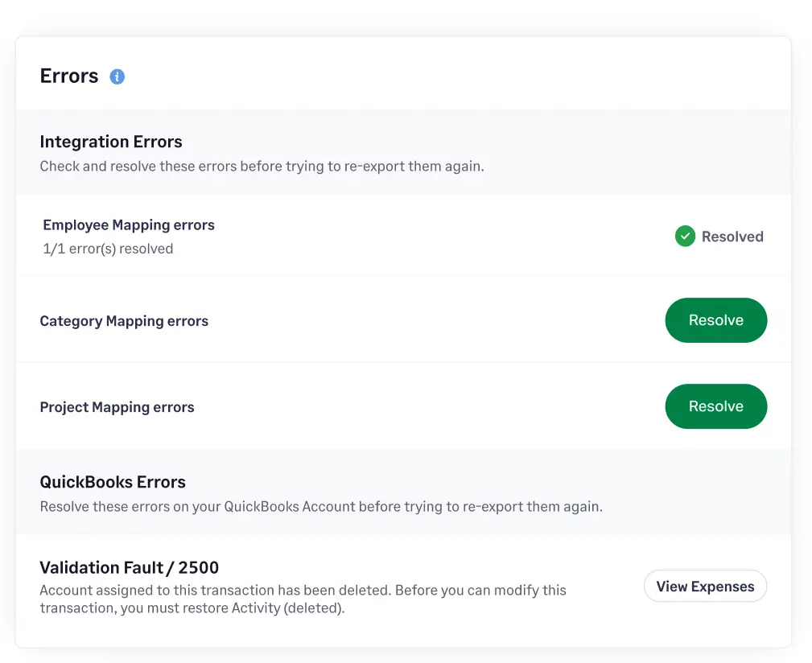
Task: Click the Integration Errors section title
Action: (x=111, y=141)
